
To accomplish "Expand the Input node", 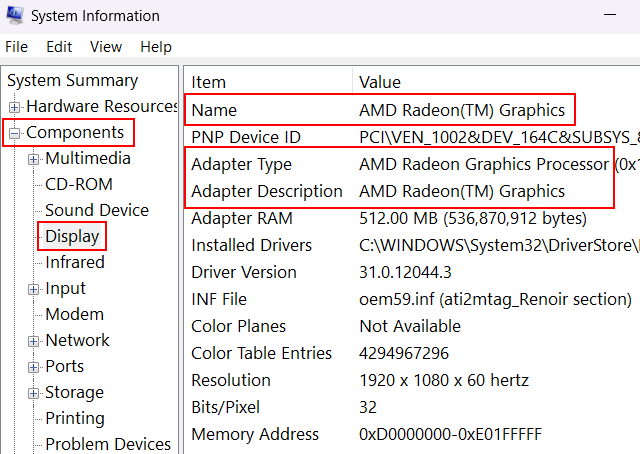I will (33, 289).
